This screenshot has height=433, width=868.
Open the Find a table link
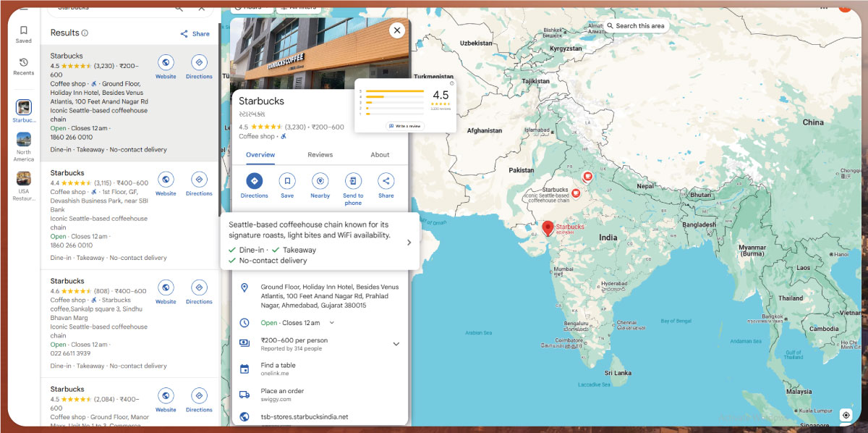coord(278,365)
